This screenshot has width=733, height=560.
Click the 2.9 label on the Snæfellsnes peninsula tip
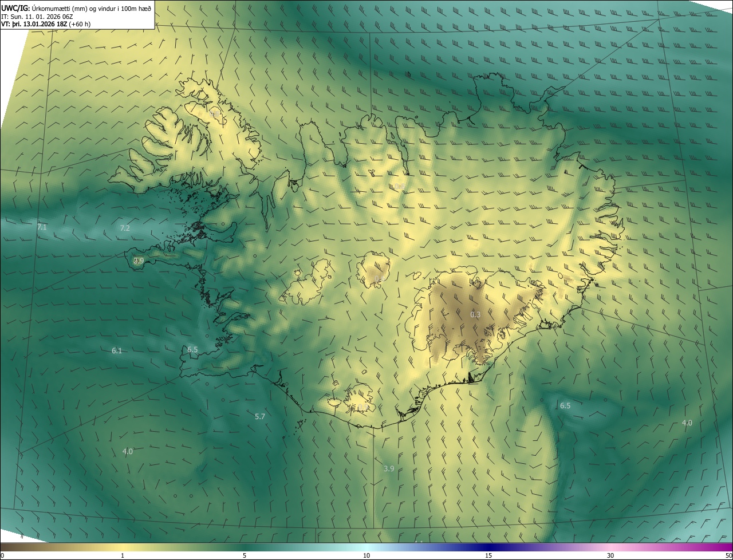tap(139, 261)
